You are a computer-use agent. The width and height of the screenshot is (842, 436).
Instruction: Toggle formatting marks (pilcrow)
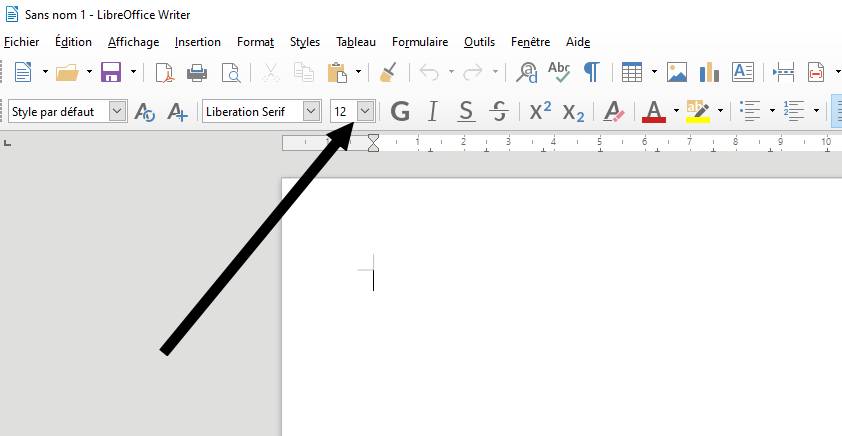(x=591, y=72)
